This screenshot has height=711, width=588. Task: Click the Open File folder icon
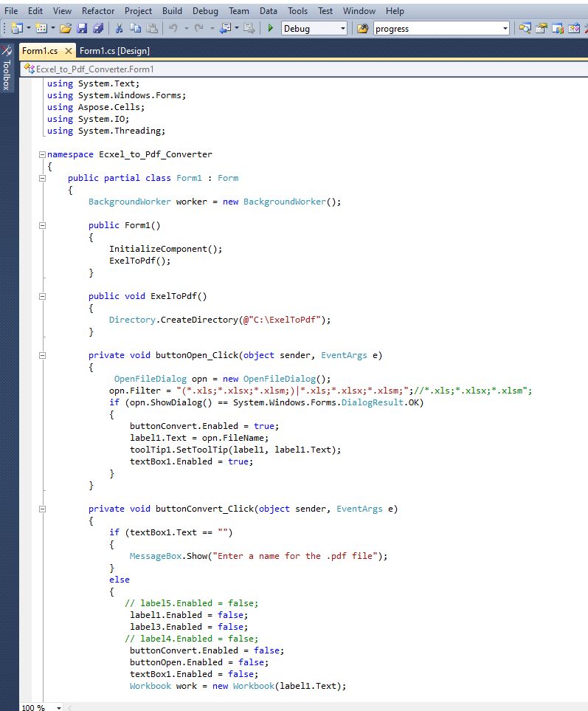[x=65, y=29]
